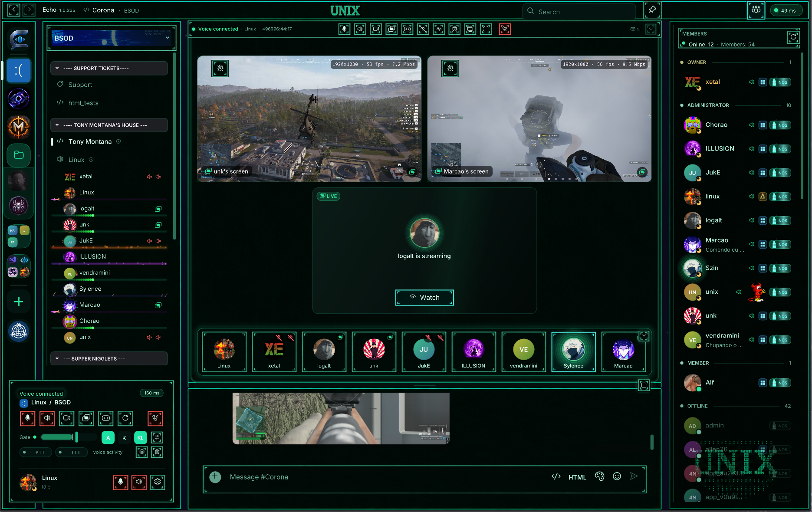The width and height of the screenshot is (812, 512).
Task: Select Sylence's participant tile
Action: tap(573, 352)
